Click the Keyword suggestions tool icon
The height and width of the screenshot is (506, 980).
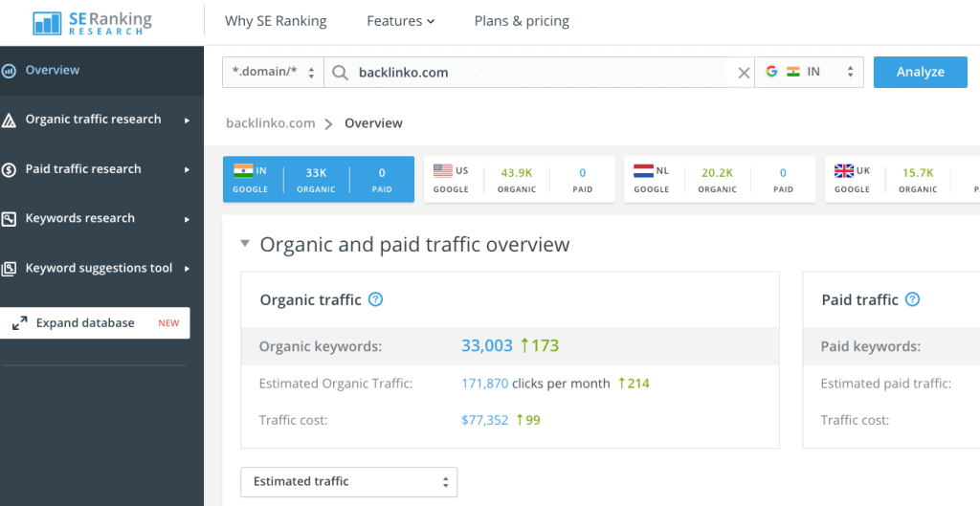[x=9, y=269]
